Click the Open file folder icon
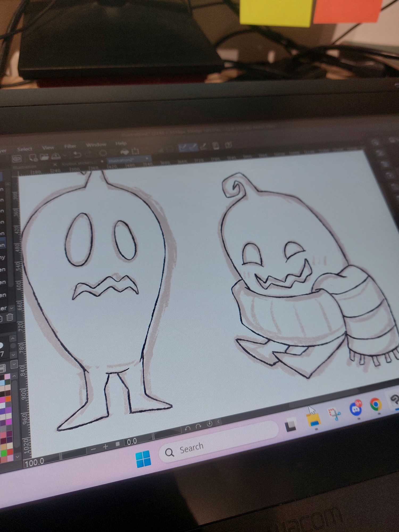The image size is (399, 532). pyautogui.click(x=44, y=157)
